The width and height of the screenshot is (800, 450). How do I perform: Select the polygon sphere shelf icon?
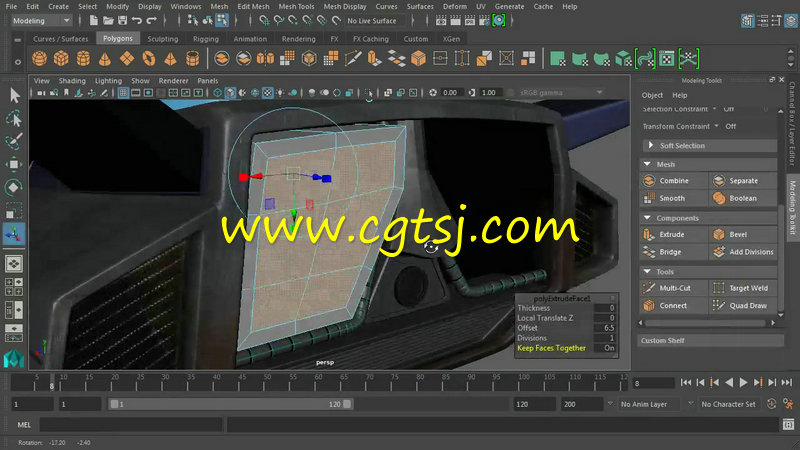coord(39,59)
